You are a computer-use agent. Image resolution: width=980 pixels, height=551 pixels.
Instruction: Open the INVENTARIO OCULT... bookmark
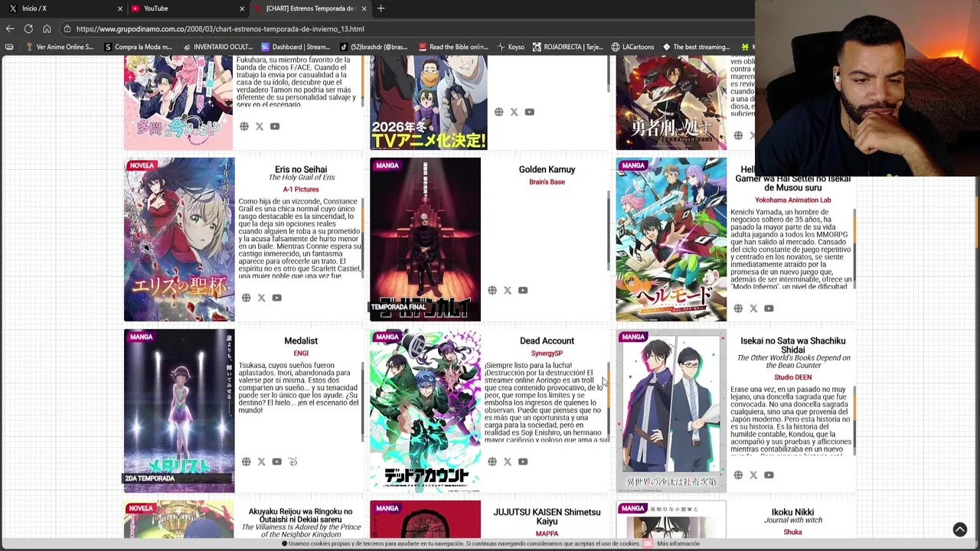tap(217, 47)
